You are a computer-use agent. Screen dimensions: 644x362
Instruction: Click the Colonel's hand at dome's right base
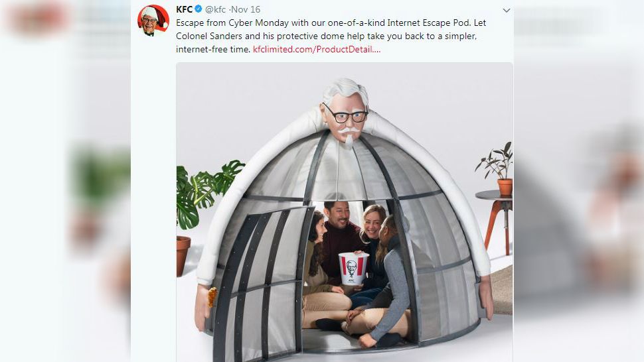[485, 296]
